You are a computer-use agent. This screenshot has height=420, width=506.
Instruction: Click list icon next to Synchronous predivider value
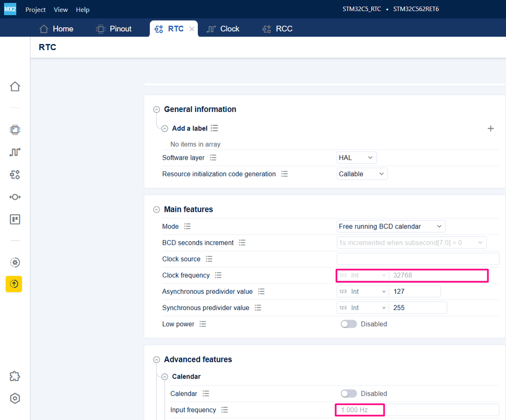tap(258, 308)
